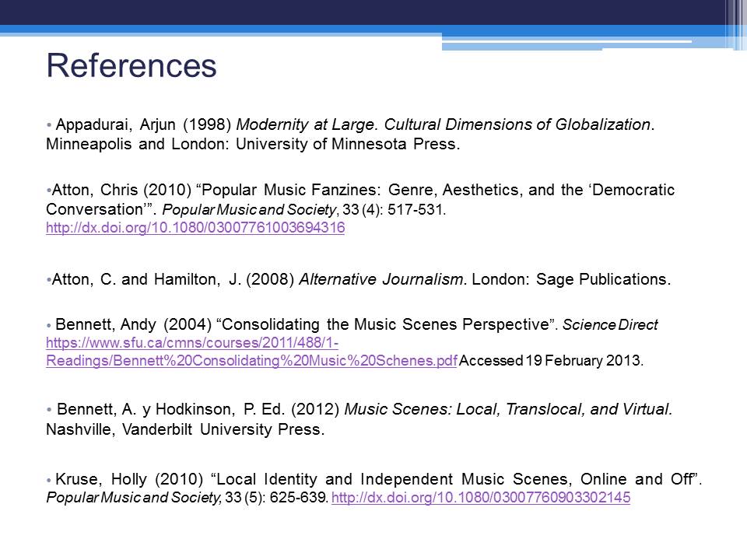Click the sfu.ca courses URL line
The width and height of the screenshot is (747, 560).
[192, 343]
